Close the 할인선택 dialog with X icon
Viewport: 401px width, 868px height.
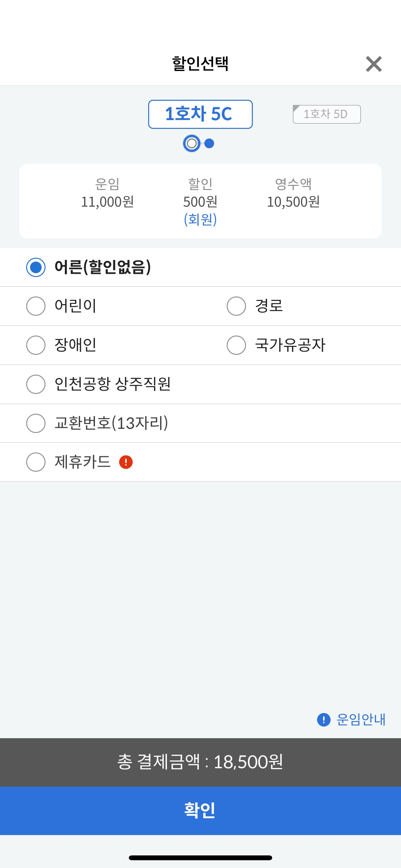(374, 64)
